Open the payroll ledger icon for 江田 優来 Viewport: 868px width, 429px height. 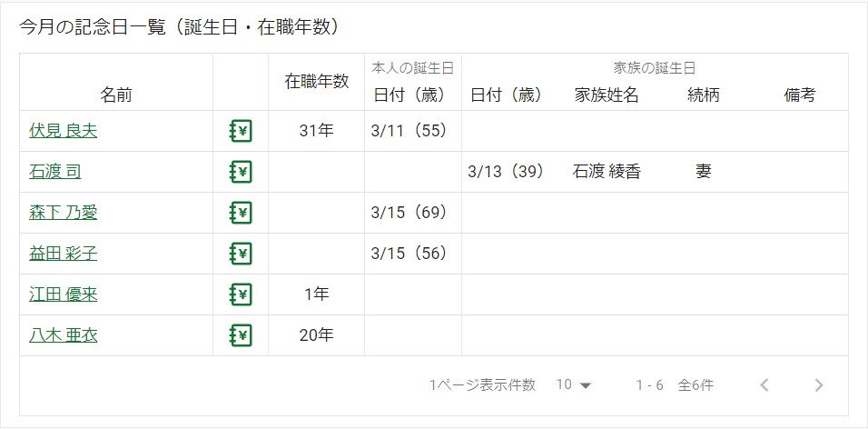coord(241,294)
